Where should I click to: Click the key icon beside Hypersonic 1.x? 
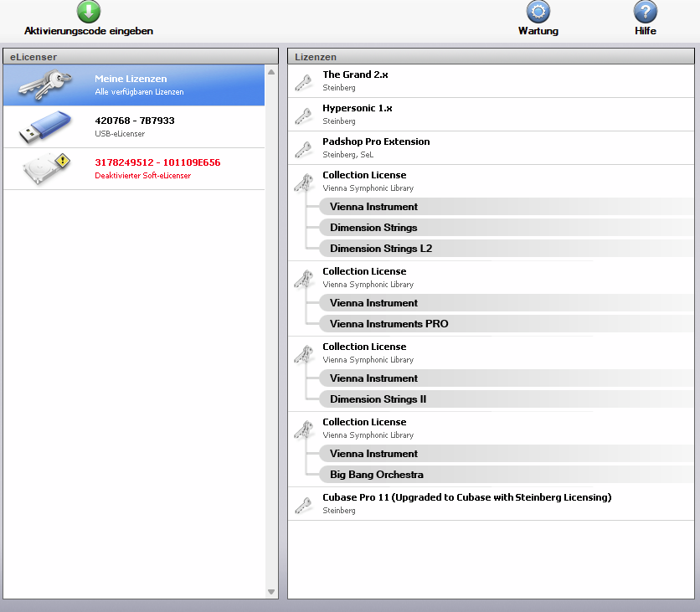(x=304, y=116)
